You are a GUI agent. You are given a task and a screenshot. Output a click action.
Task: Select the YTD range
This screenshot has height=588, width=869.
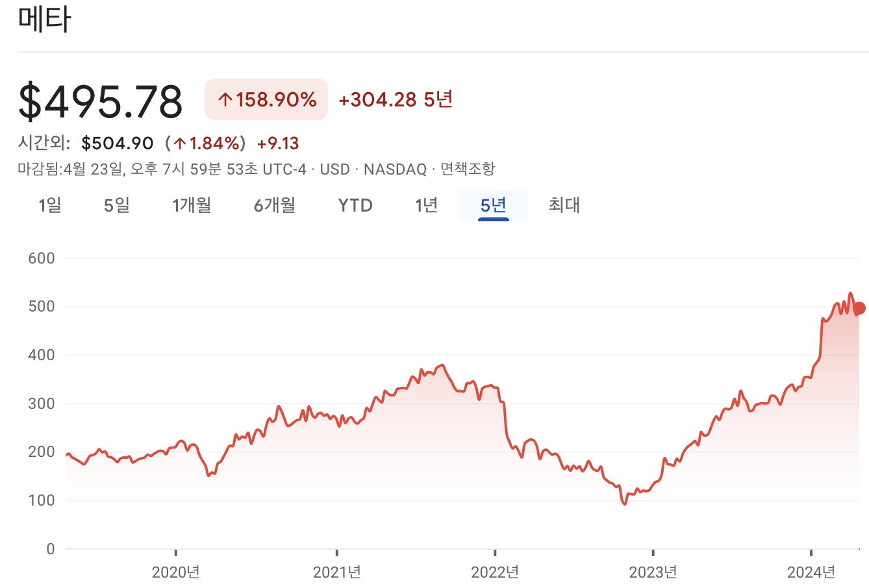(x=354, y=205)
